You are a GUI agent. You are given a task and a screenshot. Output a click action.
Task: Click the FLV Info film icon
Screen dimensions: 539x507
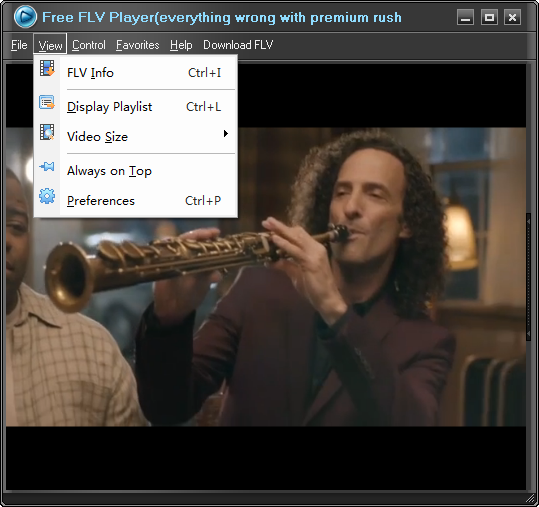point(47,68)
